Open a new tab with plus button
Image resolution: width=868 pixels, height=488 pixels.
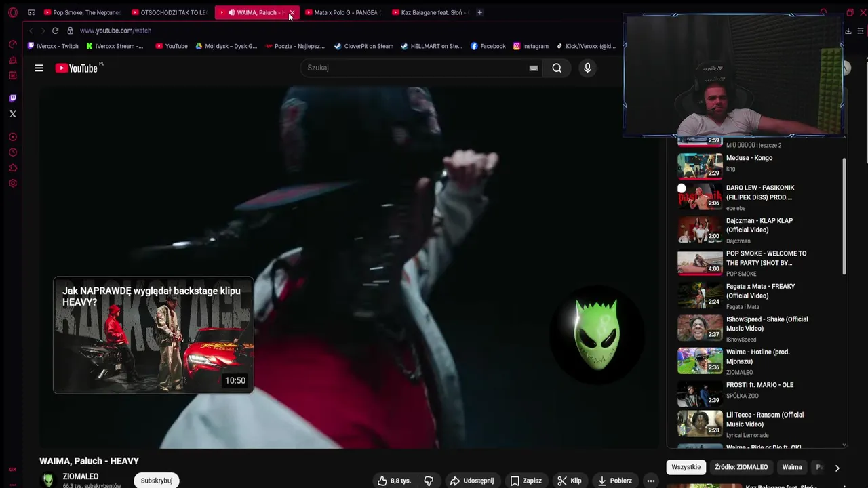(479, 12)
